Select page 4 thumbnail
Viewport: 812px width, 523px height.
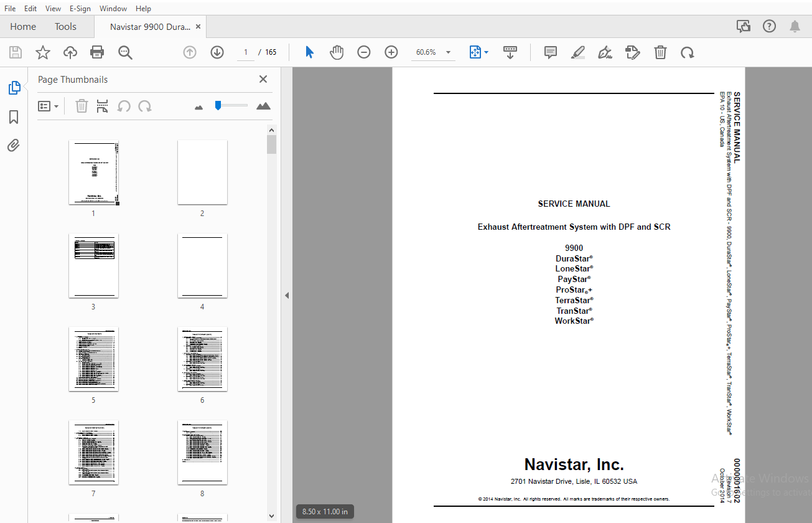tap(202, 266)
